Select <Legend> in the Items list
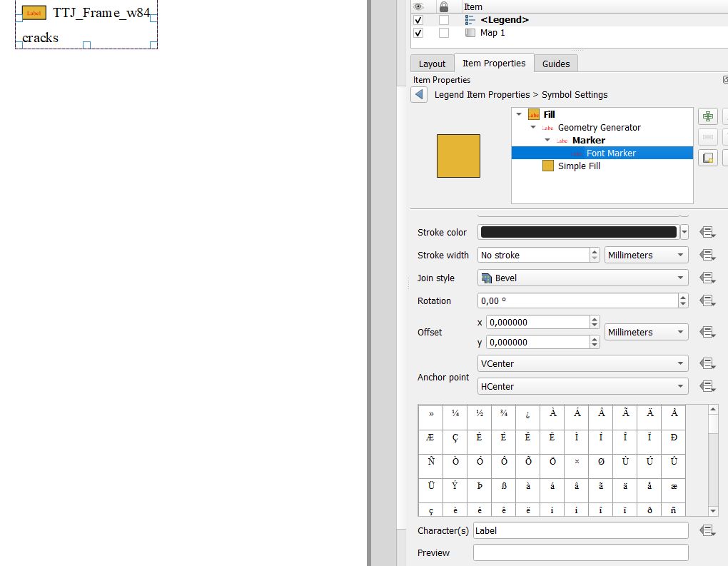 504,20
